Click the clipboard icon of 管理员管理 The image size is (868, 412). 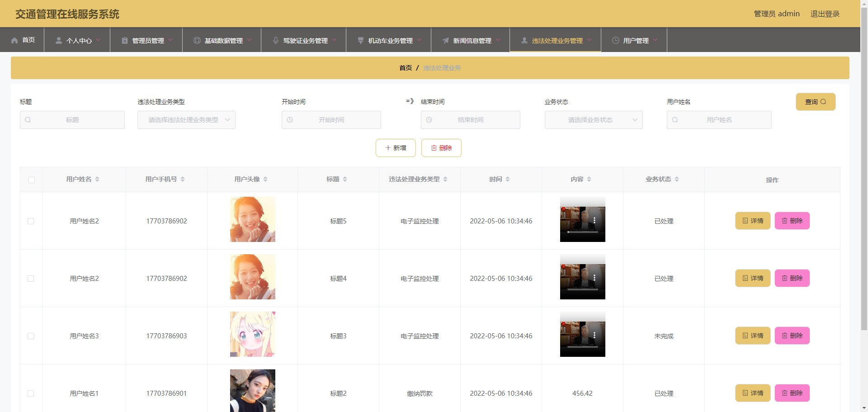125,40
